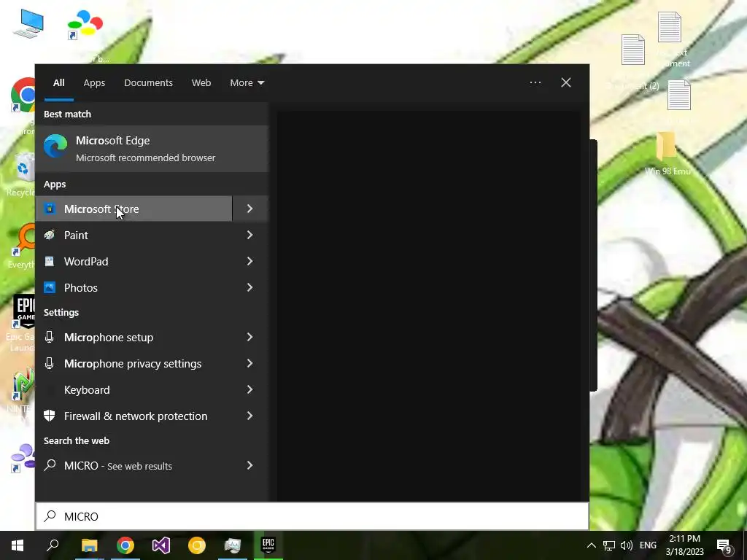Click the WordPad app icon
This screenshot has height=560, width=747.
[50, 261]
